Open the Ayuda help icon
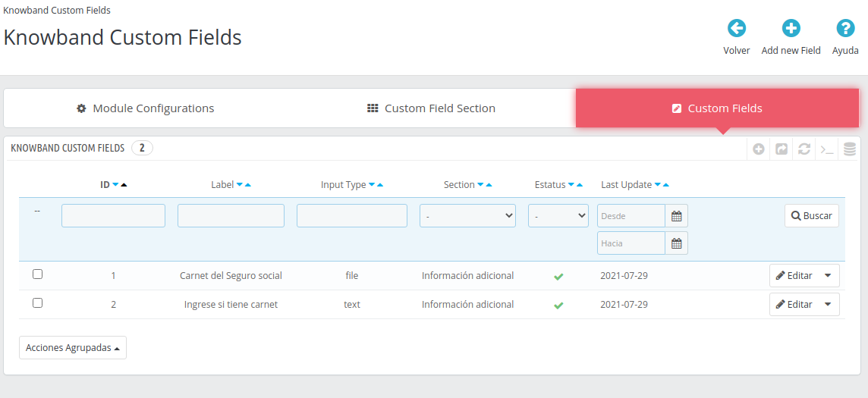Image resolution: width=868 pixels, height=398 pixels. point(845,29)
